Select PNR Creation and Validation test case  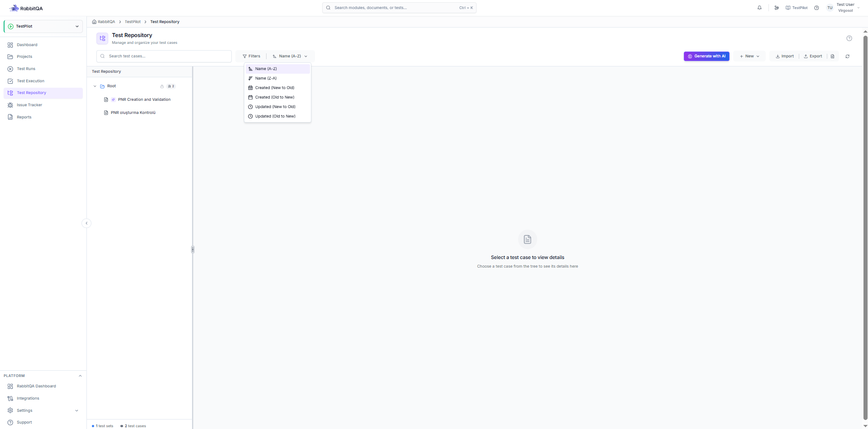(144, 99)
